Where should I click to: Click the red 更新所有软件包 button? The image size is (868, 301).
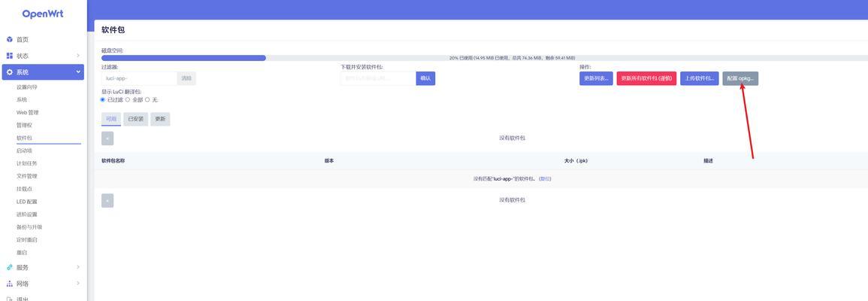646,78
